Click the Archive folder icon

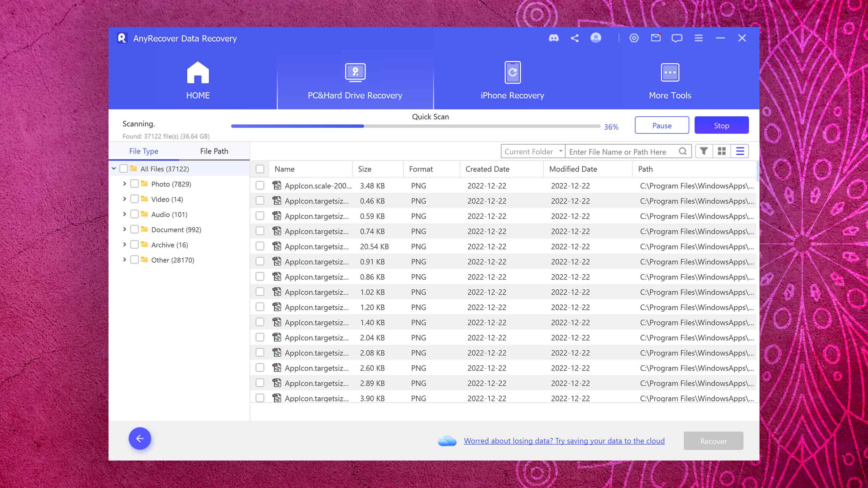(144, 244)
